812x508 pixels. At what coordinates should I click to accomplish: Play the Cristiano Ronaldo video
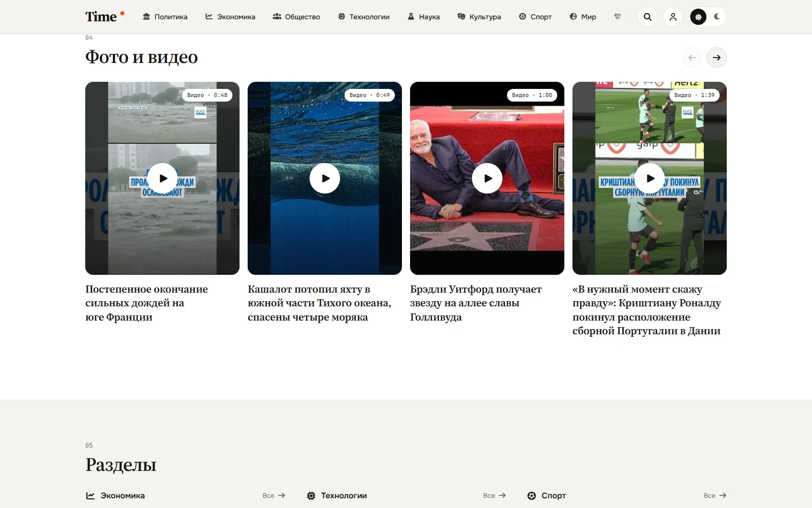click(650, 178)
